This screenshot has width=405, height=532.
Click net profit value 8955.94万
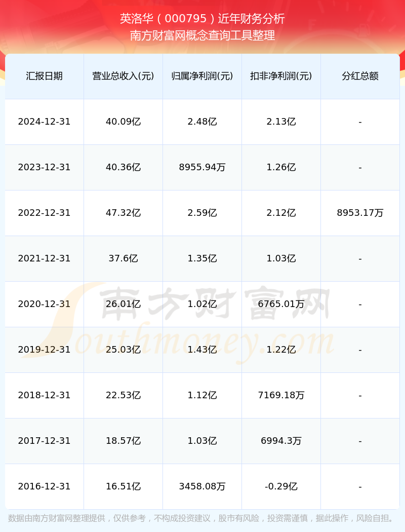pos(202,167)
